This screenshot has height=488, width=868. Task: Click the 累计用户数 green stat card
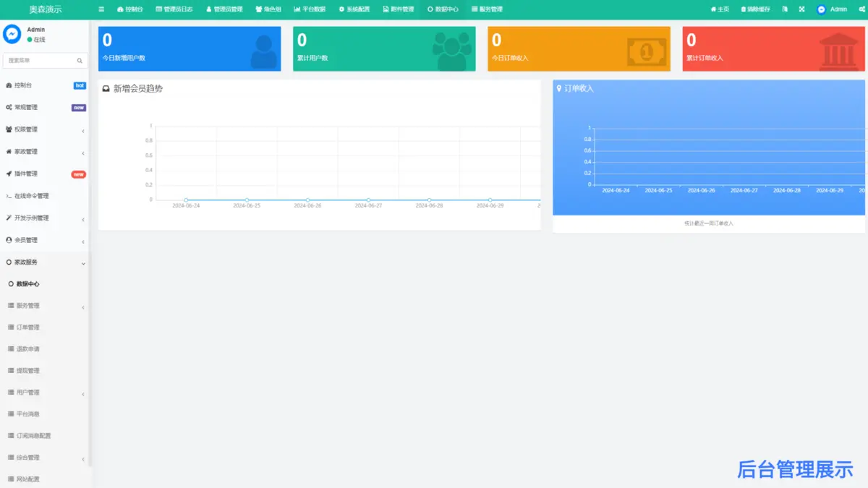(384, 49)
